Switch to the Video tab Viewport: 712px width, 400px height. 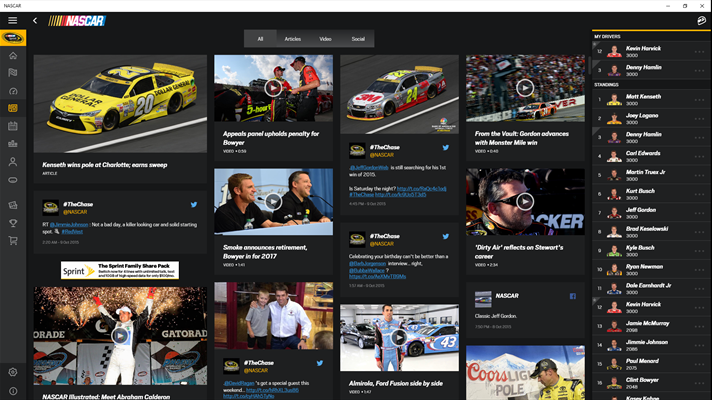coord(325,39)
